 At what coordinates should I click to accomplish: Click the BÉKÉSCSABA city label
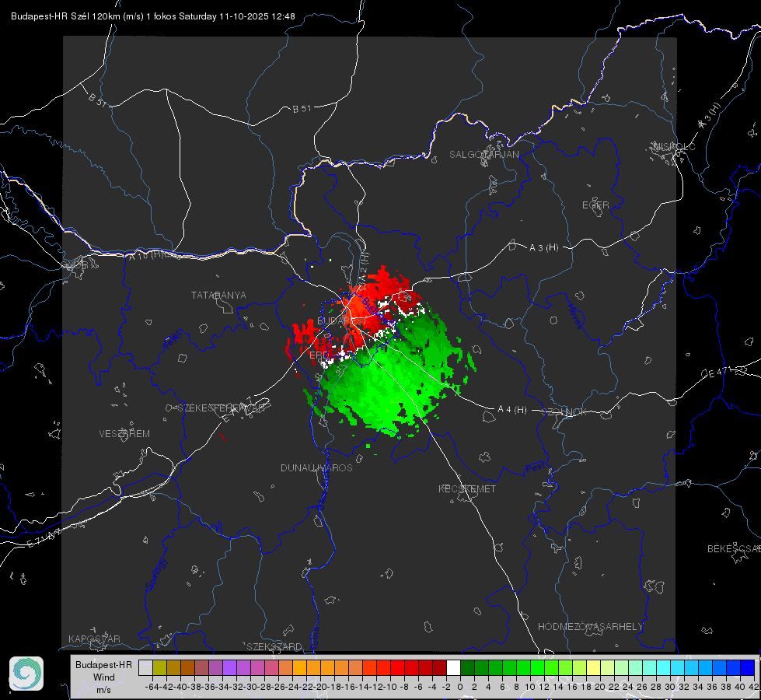[x=734, y=549]
